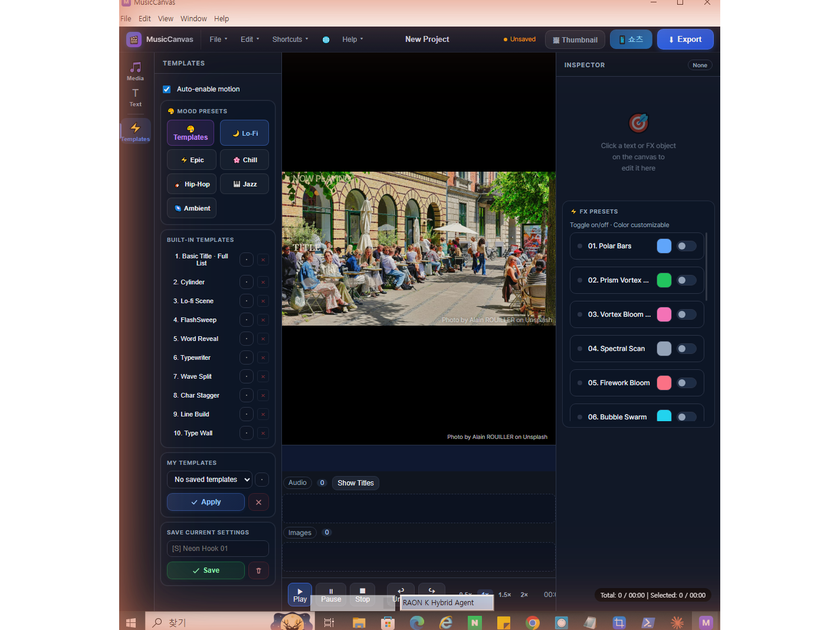The height and width of the screenshot is (630, 840).
Task: Click the globe language icon
Action: click(326, 40)
